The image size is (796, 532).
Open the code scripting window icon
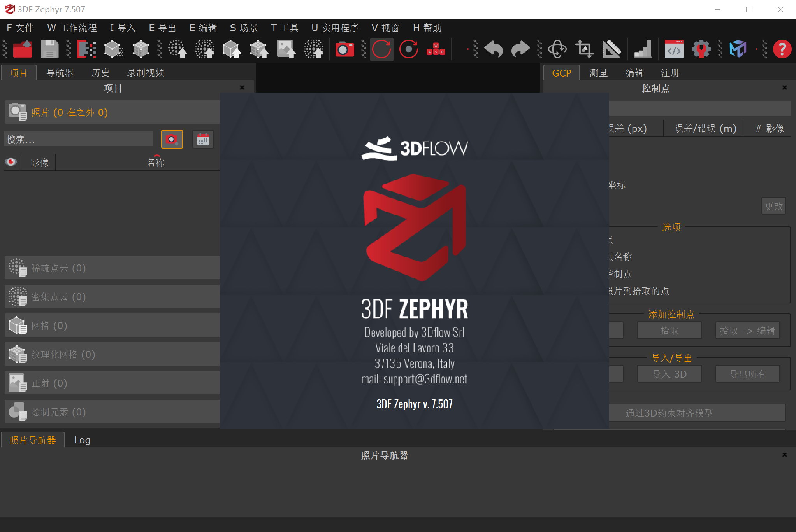coord(674,49)
